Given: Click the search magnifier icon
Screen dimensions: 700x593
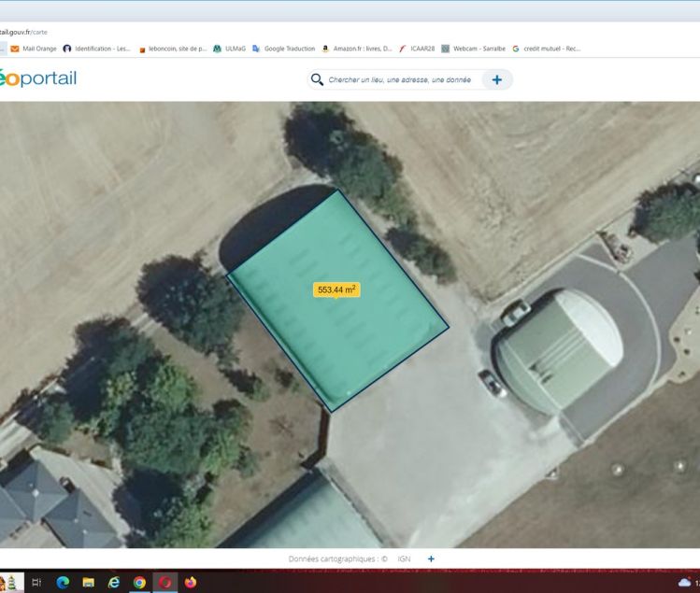Looking at the screenshot, I should pyautogui.click(x=317, y=80).
